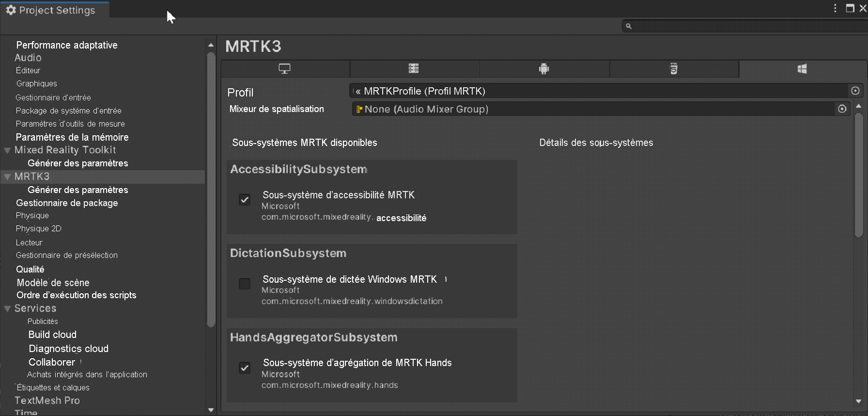Image resolution: width=868 pixels, height=416 pixels.
Task: Open object picker for Profil field
Action: click(855, 91)
